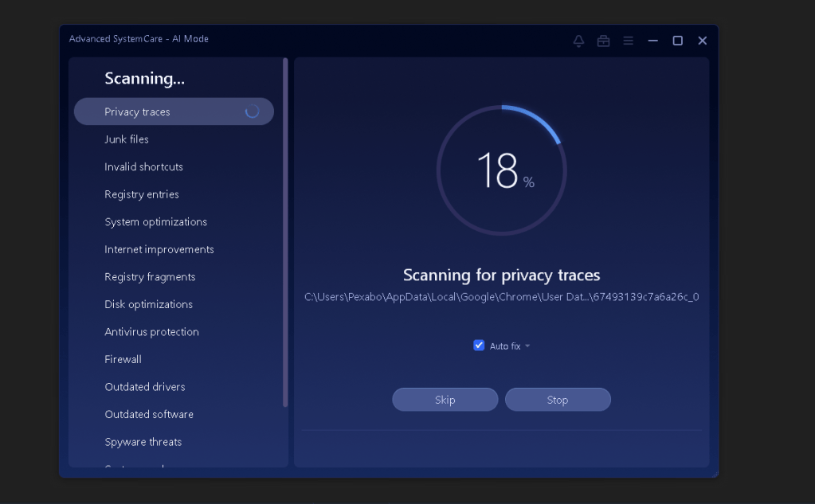This screenshot has width=815, height=504.
Task: Select Registry fragments item
Action: (174, 277)
